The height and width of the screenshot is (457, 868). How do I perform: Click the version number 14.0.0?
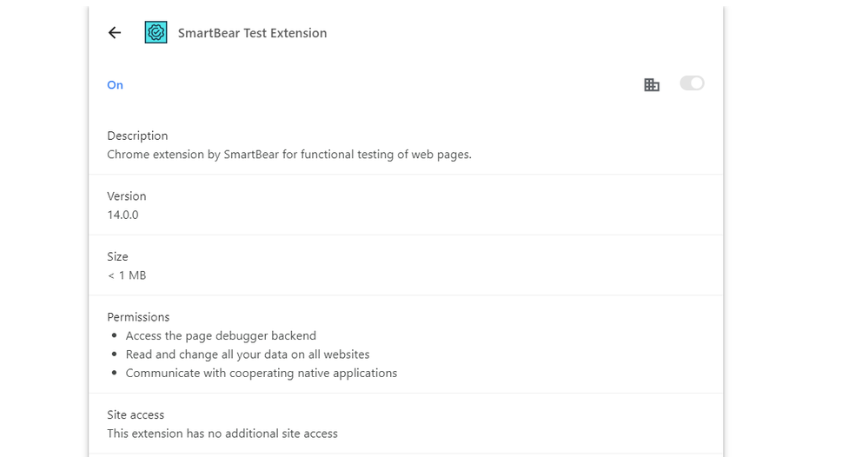tap(123, 215)
